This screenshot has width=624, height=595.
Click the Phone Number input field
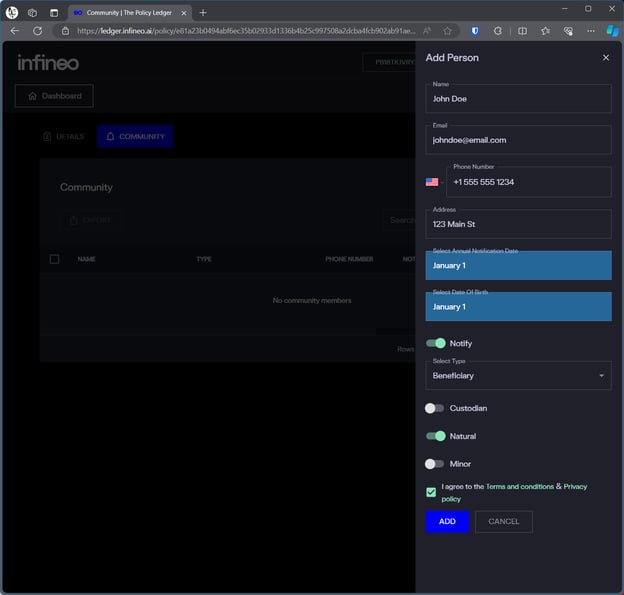pos(528,182)
